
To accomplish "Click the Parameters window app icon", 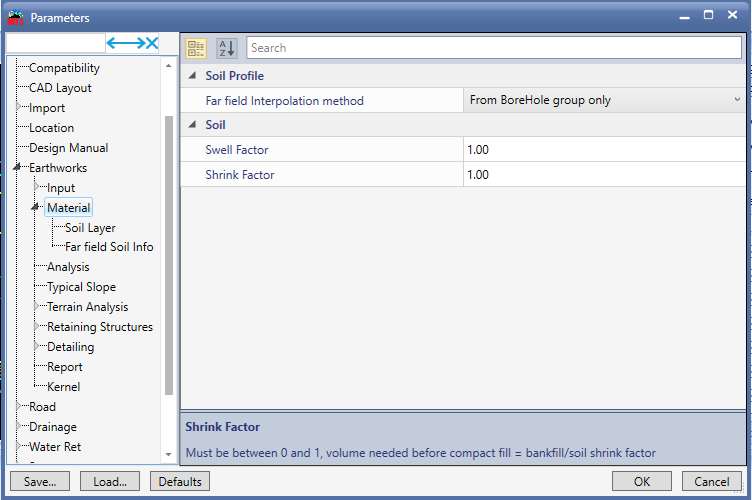I will 15,17.
